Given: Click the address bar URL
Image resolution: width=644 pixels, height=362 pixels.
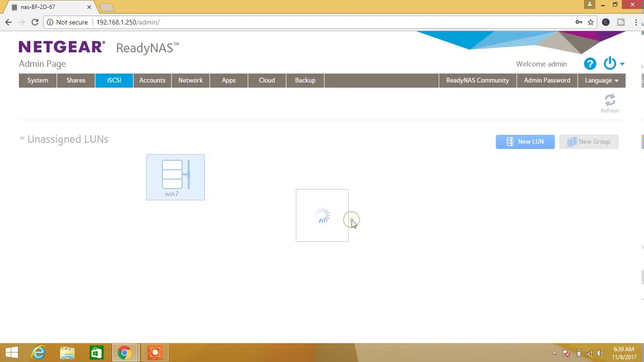Looking at the screenshot, I should 128,22.
